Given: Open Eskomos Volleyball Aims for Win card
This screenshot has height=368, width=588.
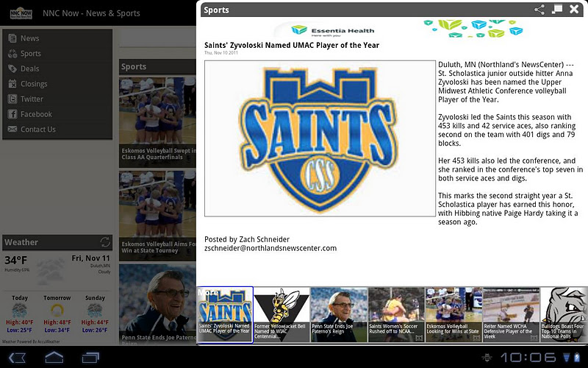Looking at the screenshot, I should (x=157, y=216).
